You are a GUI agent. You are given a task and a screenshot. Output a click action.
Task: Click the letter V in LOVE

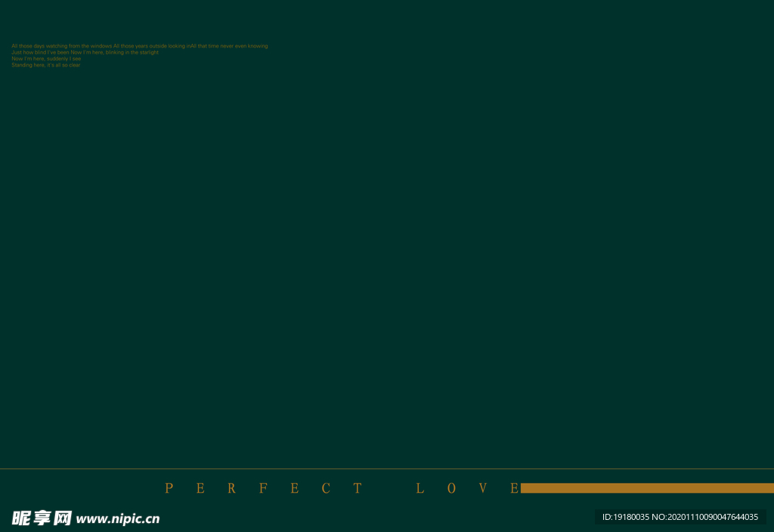point(483,488)
